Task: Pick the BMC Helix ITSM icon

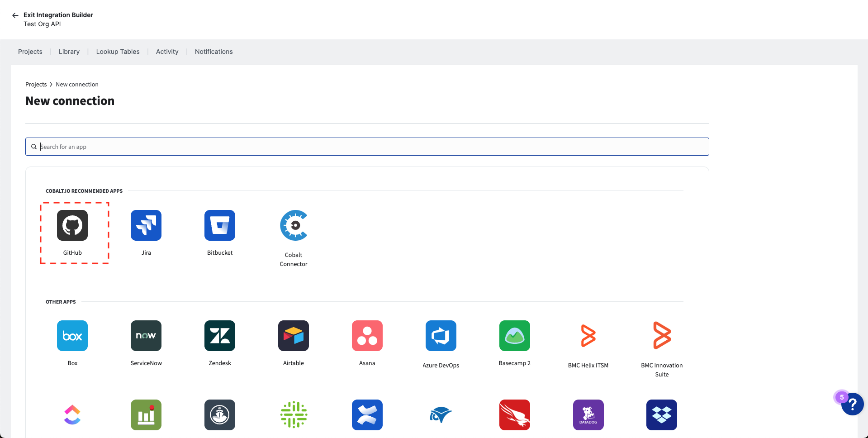Action: 588,336
